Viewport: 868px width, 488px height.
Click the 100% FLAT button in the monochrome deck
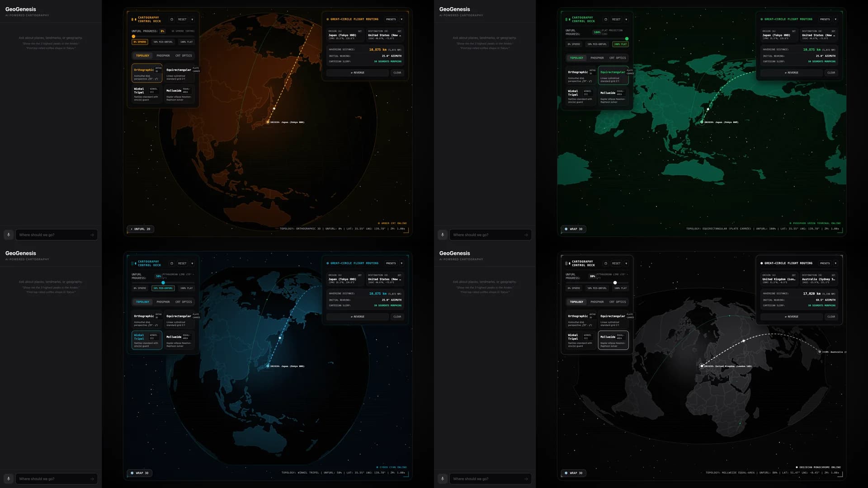point(620,288)
